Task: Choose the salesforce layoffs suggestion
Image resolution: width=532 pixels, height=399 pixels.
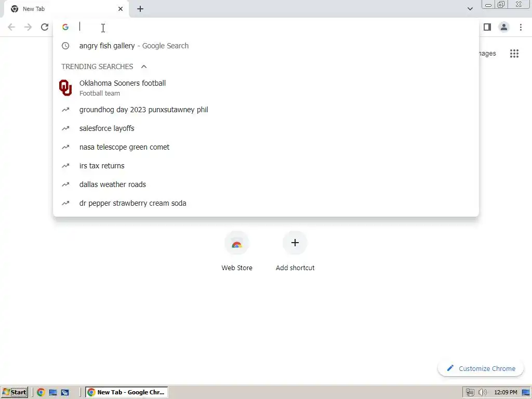Action: pos(266,128)
